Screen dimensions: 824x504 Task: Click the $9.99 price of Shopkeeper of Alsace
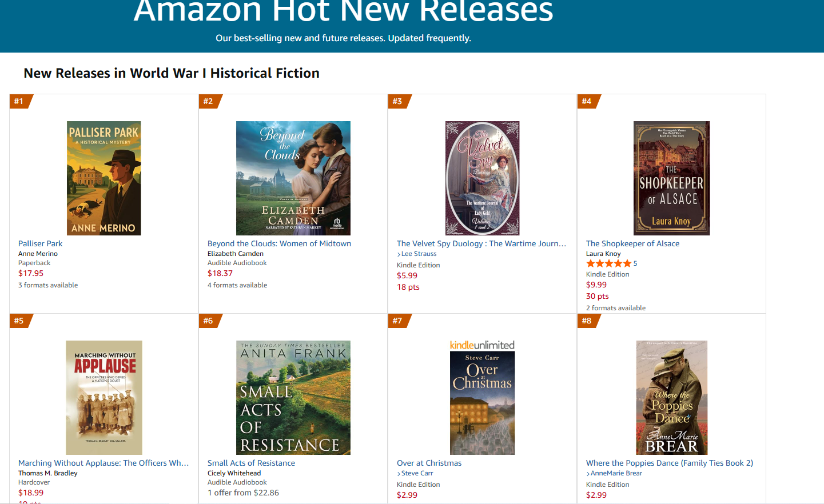coord(596,285)
